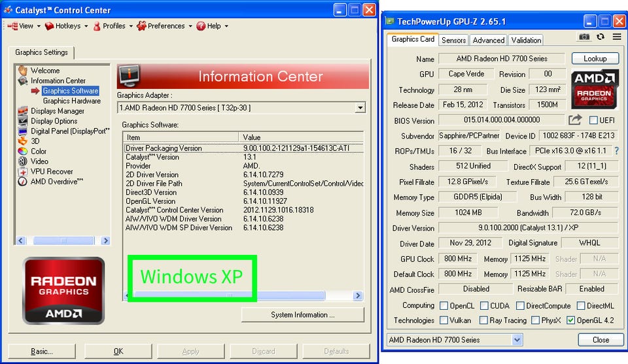Click the Item column header

181,137
